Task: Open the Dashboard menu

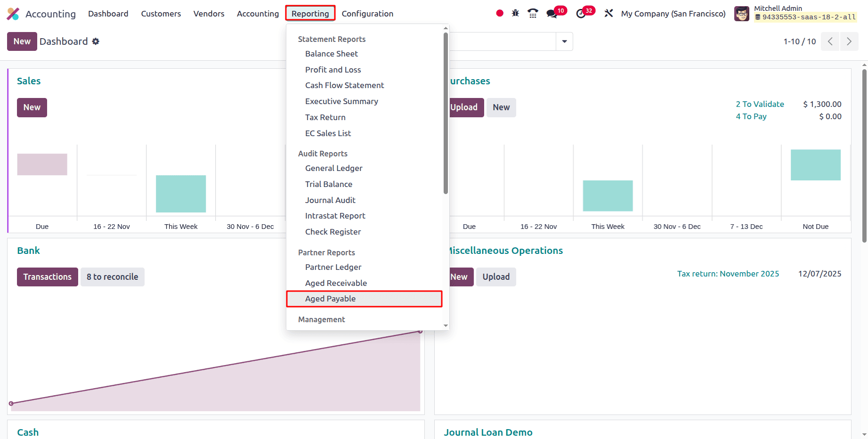Action: [108, 14]
